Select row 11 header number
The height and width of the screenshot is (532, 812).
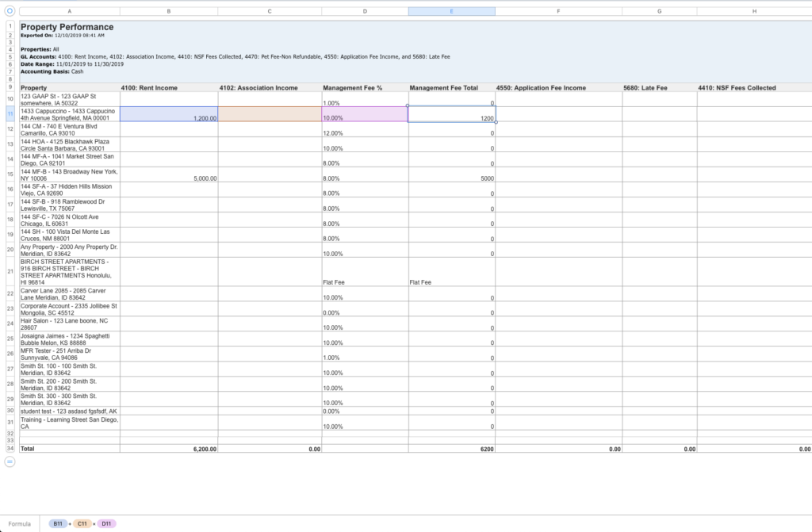click(10, 114)
